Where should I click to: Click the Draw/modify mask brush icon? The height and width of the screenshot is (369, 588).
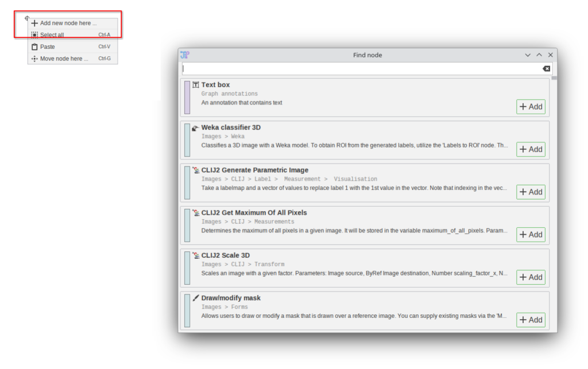point(196,298)
